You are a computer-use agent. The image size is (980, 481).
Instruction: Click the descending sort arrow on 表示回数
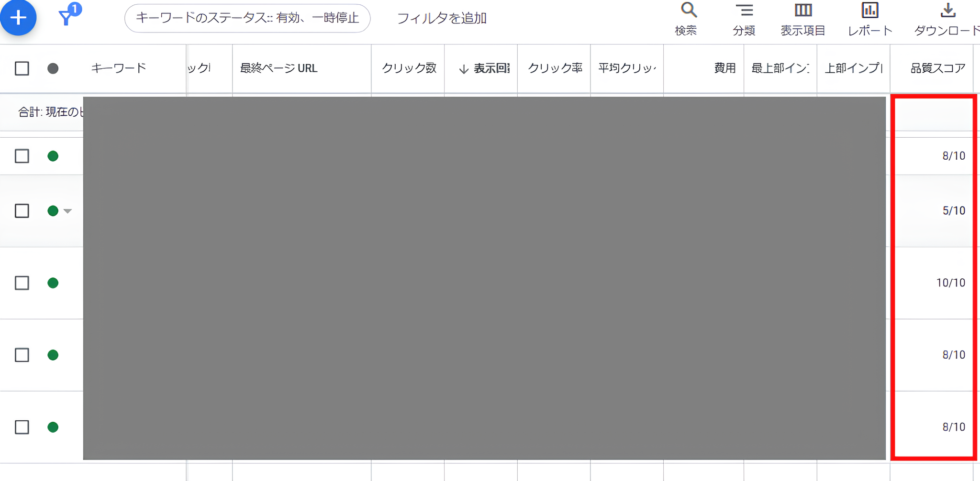[462, 68]
